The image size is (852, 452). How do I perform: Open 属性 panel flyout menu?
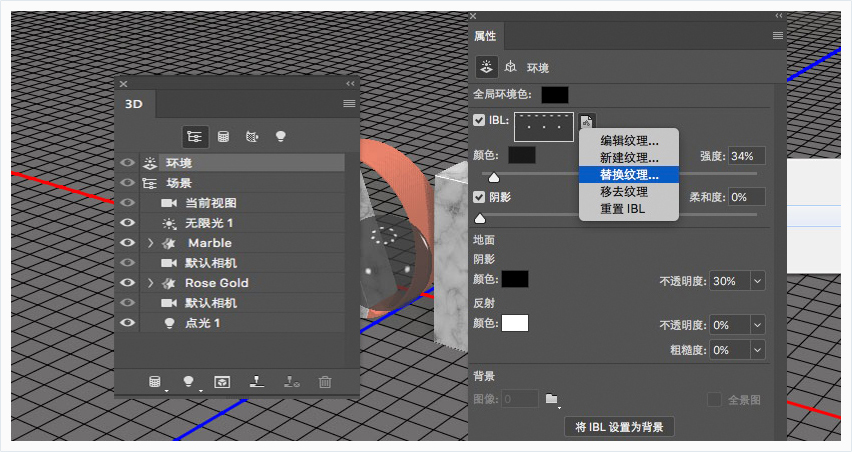(x=778, y=35)
